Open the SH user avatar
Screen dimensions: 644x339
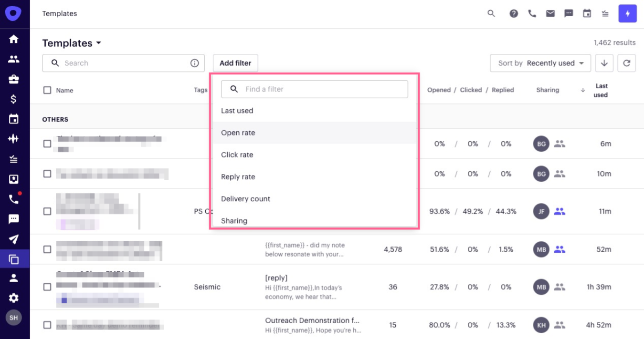[13, 318]
